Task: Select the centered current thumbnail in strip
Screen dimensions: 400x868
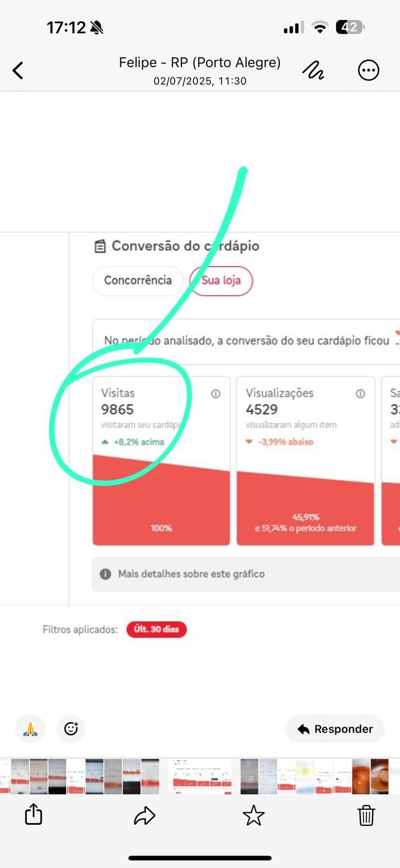Action: pyautogui.click(x=201, y=776)
